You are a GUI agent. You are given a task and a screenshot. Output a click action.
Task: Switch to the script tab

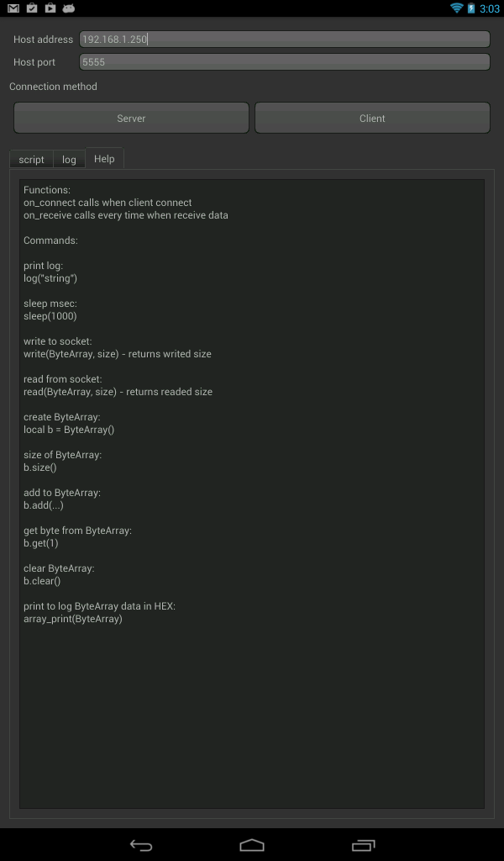[31, 159]
